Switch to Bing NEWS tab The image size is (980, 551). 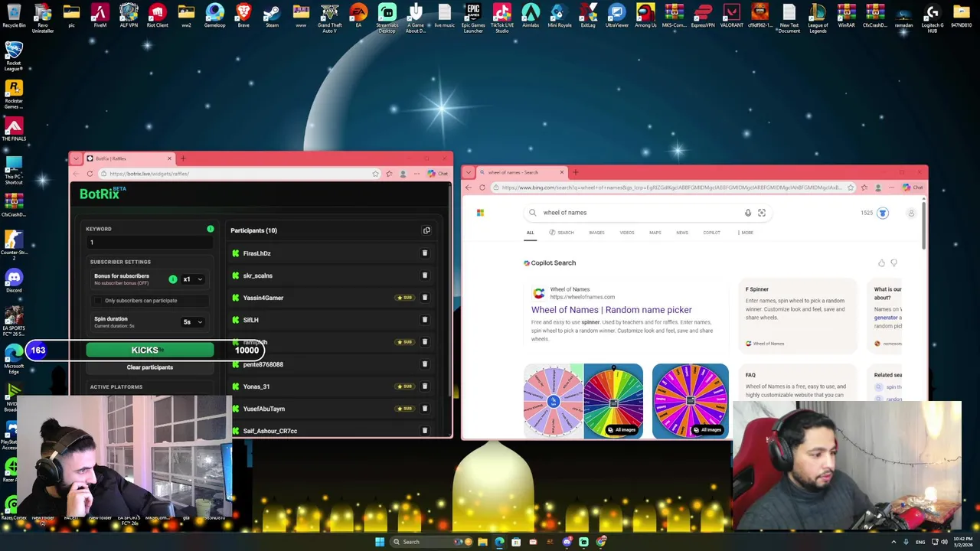(x=682, y=233)
